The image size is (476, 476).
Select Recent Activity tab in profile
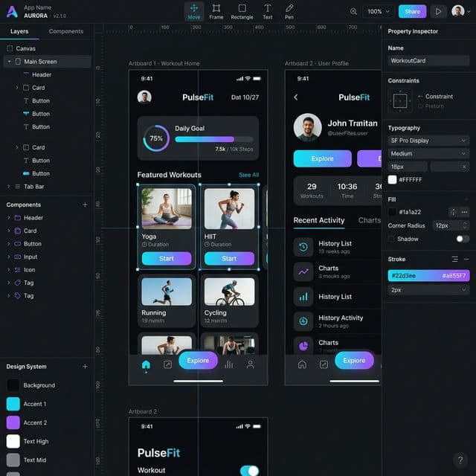click(319, 220)
